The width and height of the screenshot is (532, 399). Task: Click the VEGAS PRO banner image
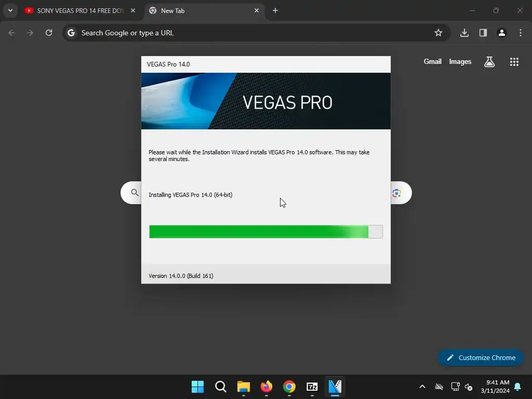click(x=266, y=101)
